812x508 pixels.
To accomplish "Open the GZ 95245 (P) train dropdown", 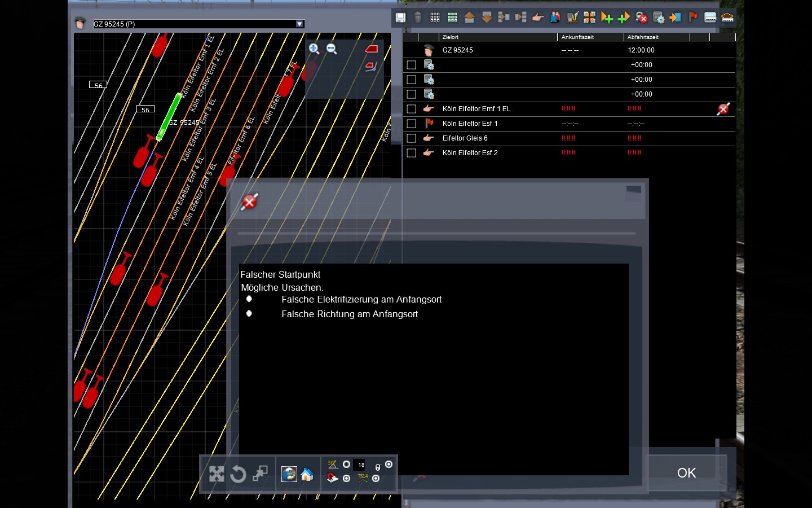I will [x=299, y=24].
